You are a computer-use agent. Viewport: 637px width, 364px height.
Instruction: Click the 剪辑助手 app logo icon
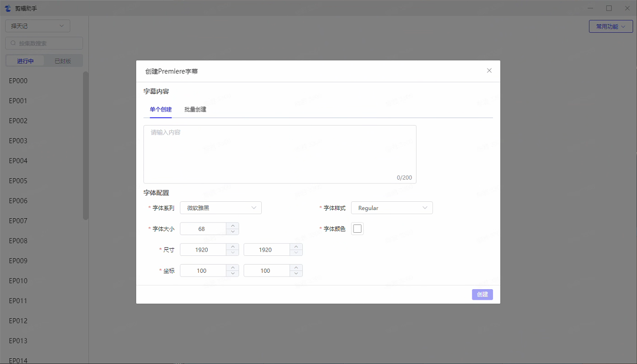(x=8, y=8)
